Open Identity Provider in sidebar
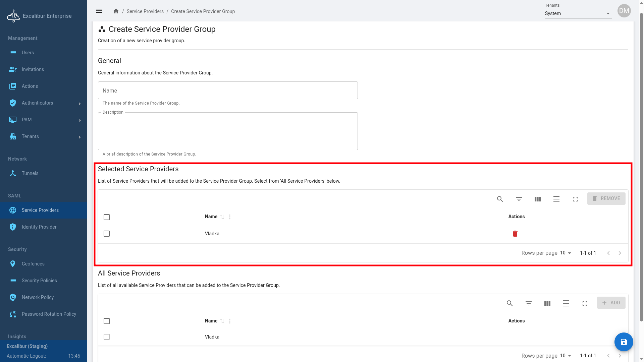 [x=39, y=227]
